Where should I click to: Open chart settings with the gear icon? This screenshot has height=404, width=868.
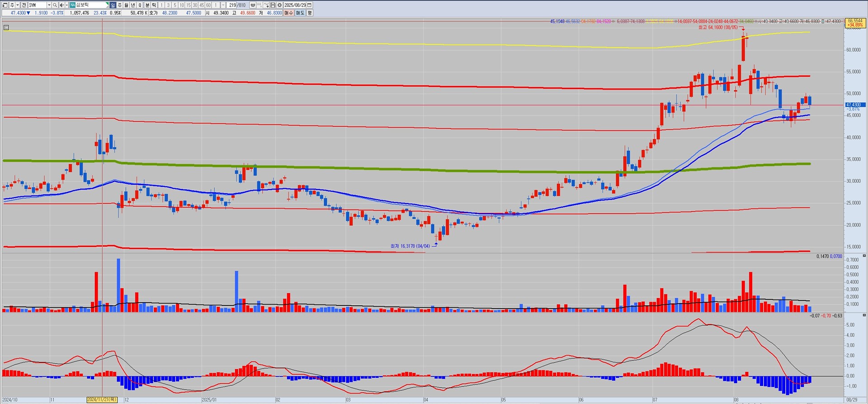[x=279, y=5]
